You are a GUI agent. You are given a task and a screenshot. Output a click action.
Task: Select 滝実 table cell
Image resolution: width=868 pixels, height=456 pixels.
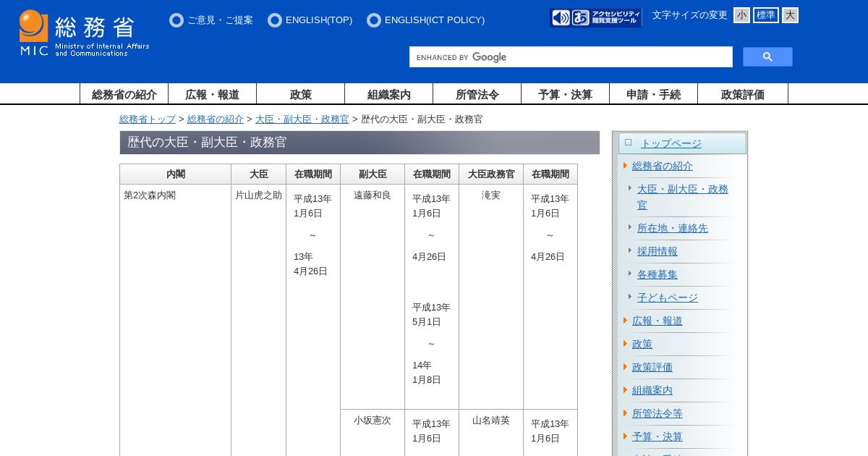tap(491, 297)
